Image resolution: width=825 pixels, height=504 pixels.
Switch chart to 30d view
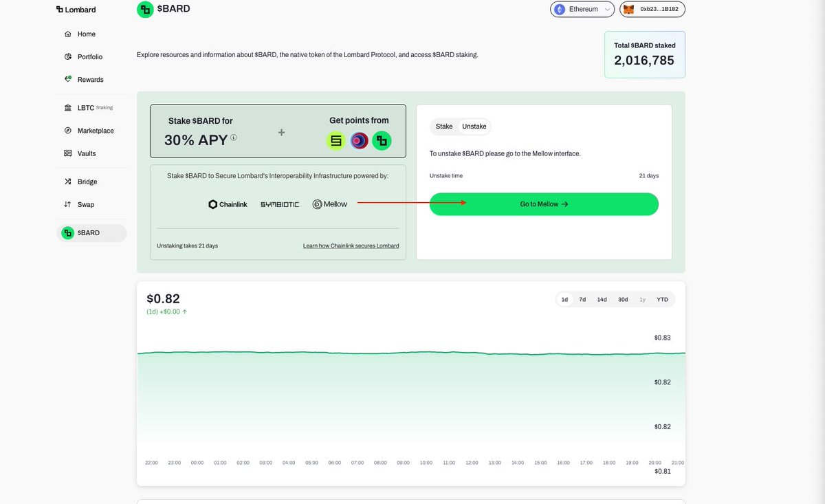pos(622,299)
